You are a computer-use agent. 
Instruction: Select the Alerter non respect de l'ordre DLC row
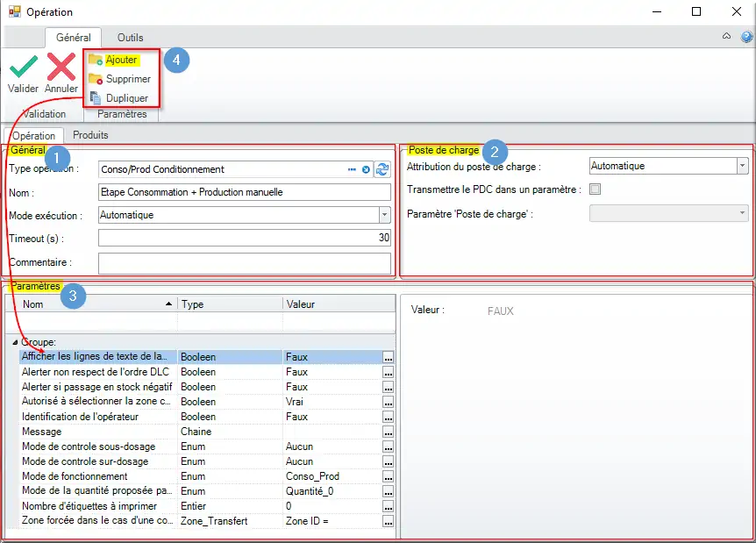point(207,372)
